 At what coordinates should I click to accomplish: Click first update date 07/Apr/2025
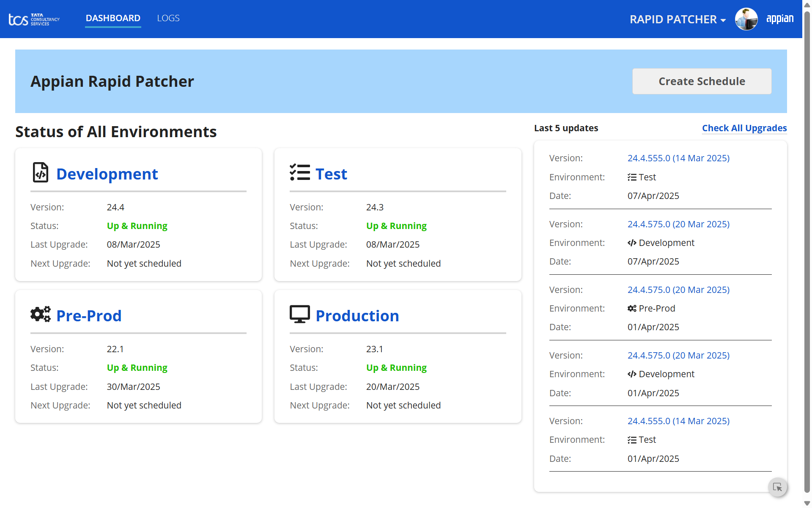click(653, 196)
